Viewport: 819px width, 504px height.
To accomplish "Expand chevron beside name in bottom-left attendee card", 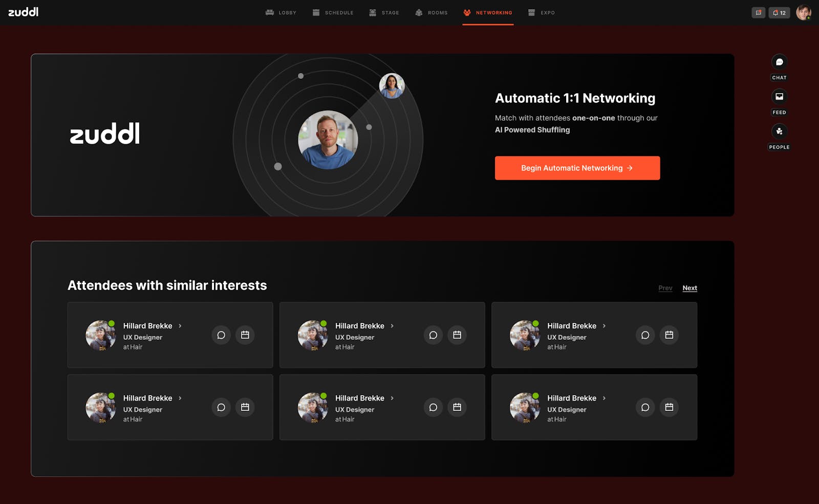I will coord(180,398).
